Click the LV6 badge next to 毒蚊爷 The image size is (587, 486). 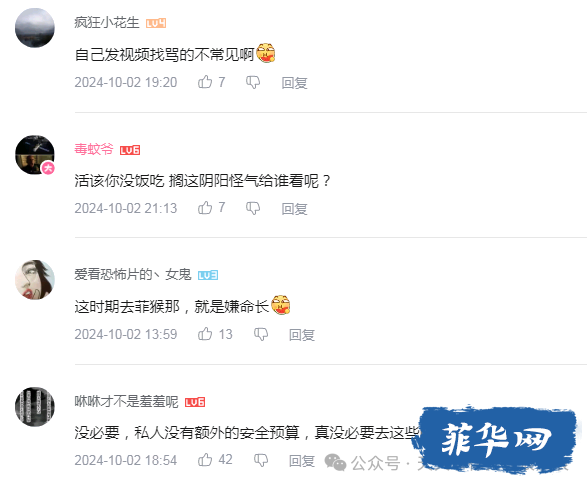(x=130, y=150)
